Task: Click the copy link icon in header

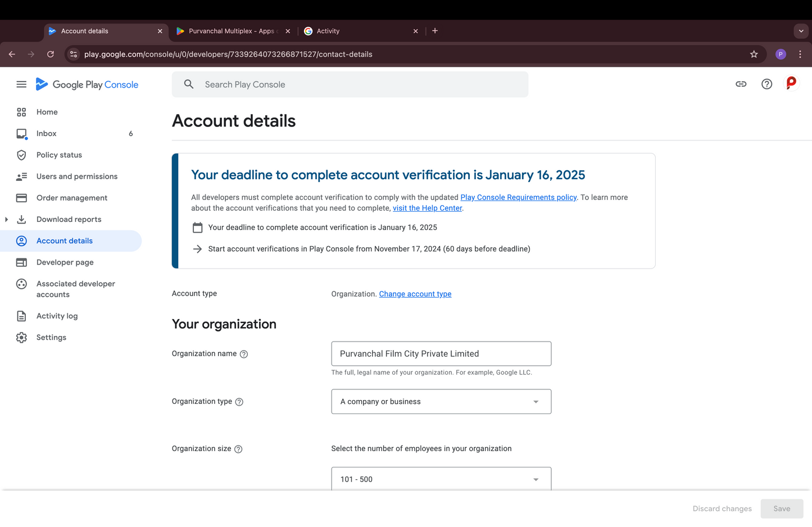Action: tap(741, 84)
